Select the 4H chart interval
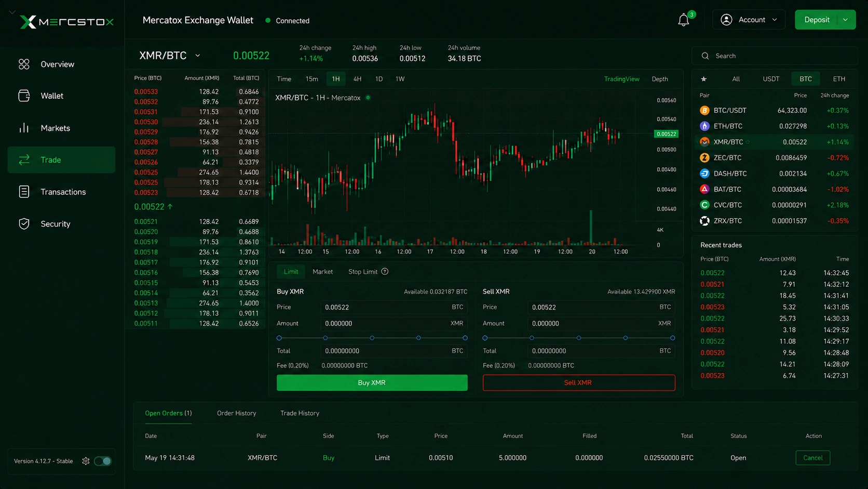 (357, 79)
